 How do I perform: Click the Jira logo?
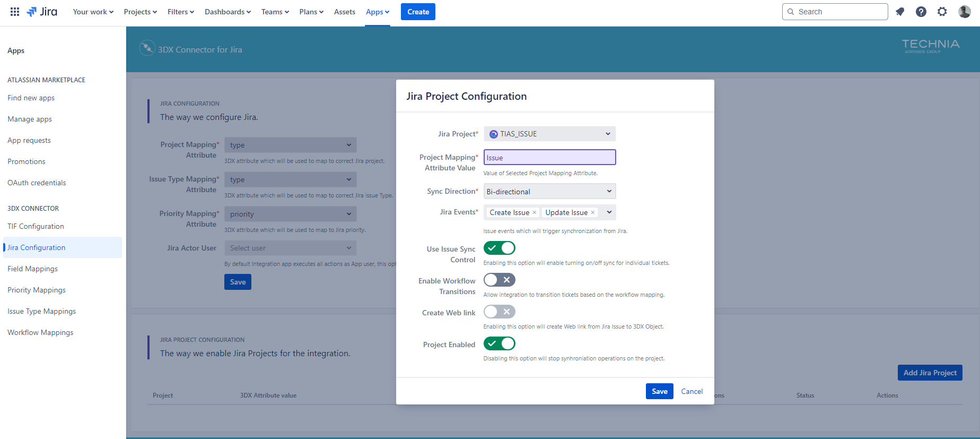(42, 12)
